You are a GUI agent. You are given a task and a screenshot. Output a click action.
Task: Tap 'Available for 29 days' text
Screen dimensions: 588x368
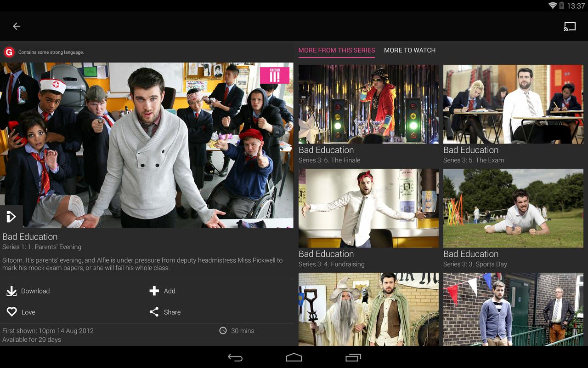32,339
